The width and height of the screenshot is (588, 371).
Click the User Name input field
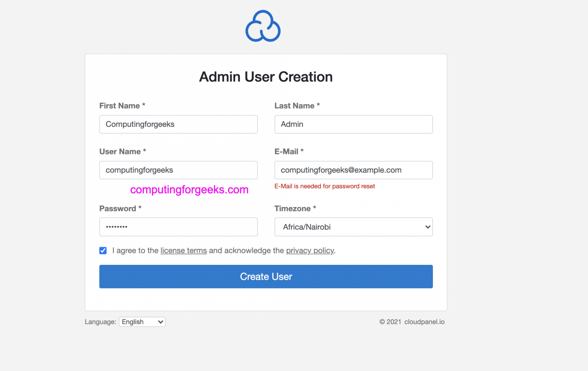coord(178,170)
